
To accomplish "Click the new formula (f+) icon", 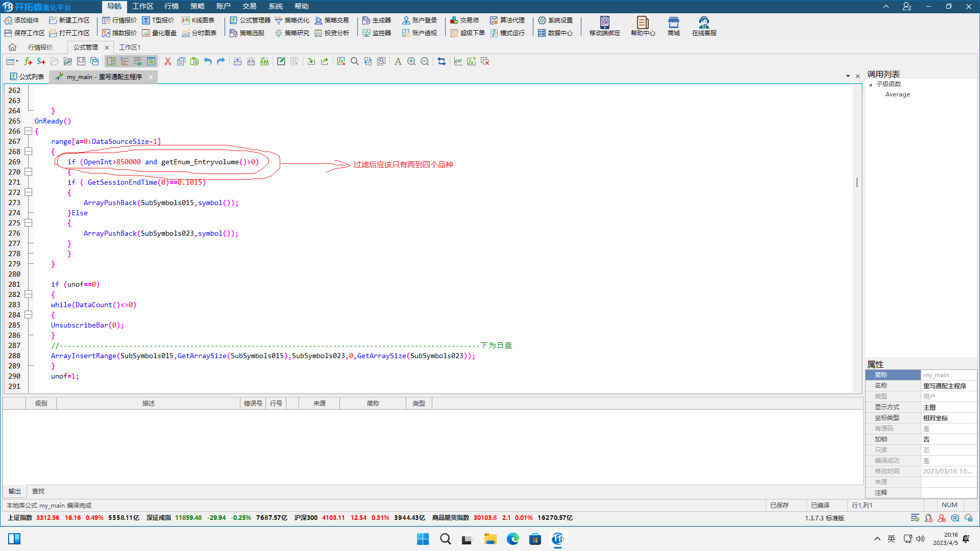I will (x=28, y=61).
